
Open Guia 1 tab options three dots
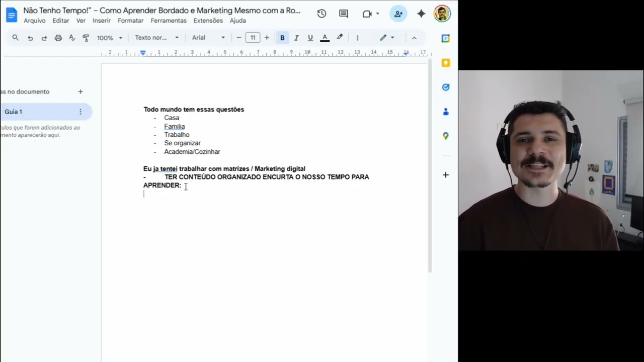(x=80, y=112)
